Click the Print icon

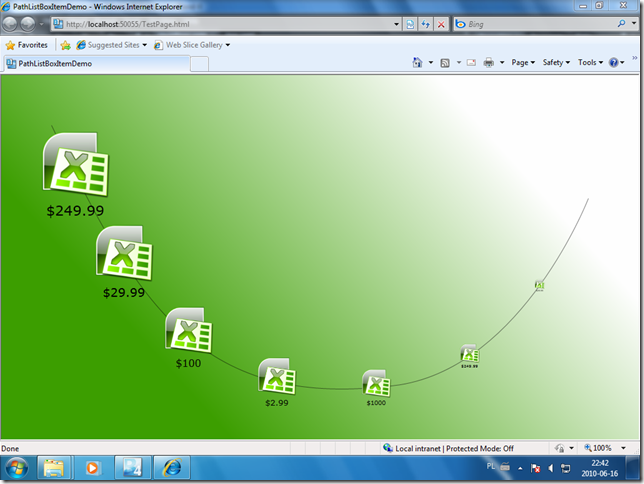tap(489, 62)
